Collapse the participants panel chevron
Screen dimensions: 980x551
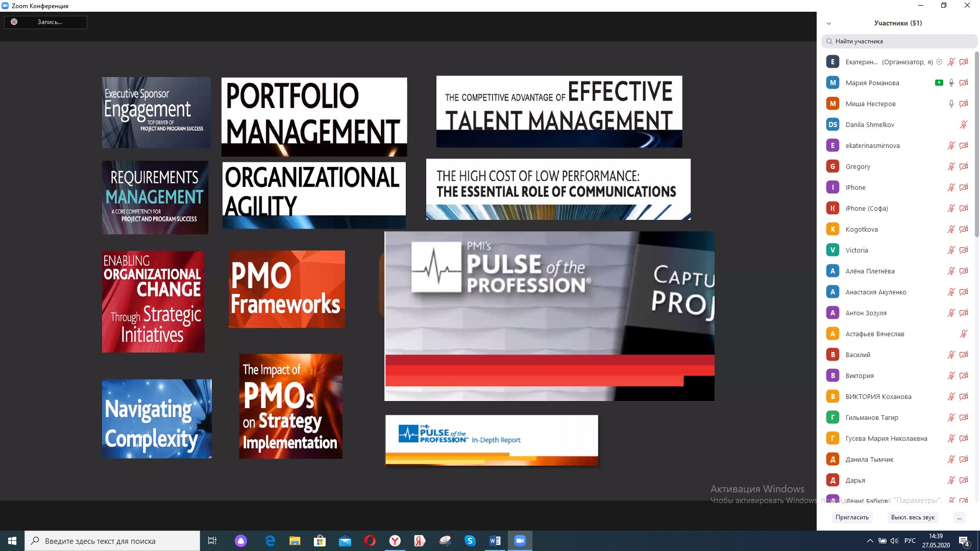pyautogui.click(x=829, y=23)
